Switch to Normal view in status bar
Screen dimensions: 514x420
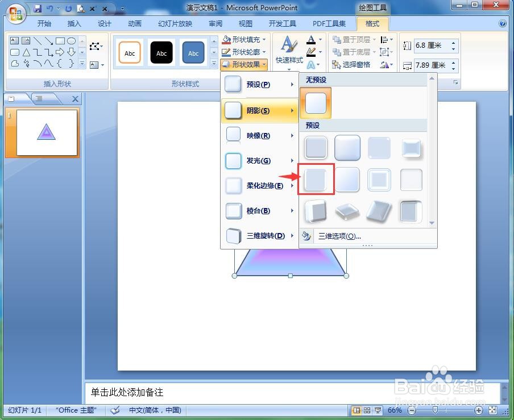tap(357, 410)
